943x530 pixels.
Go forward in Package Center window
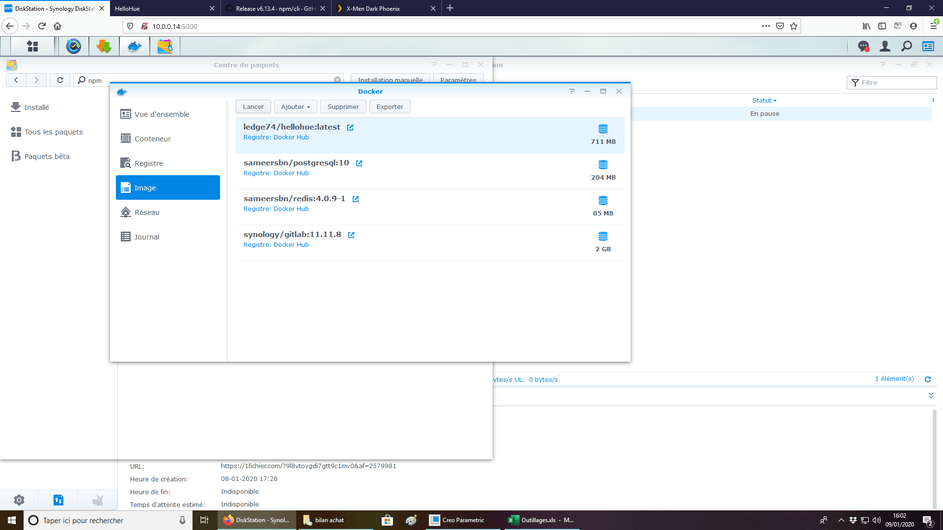(x=36, y=80)
